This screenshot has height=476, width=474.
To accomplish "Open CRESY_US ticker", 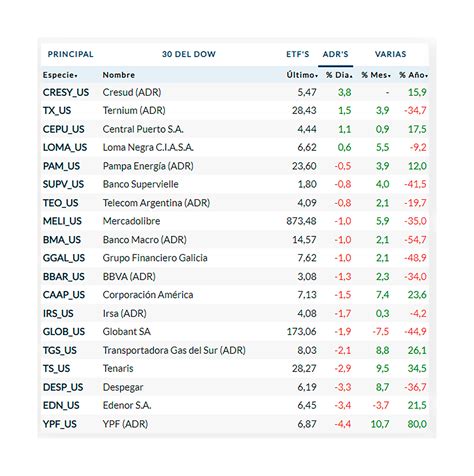I will coord(66,92).
